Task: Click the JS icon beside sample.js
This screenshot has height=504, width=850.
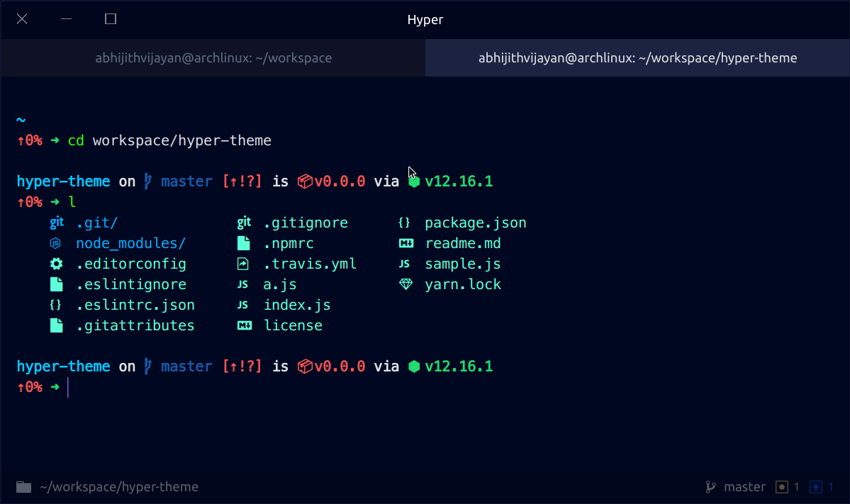Action: click(404, 264)
